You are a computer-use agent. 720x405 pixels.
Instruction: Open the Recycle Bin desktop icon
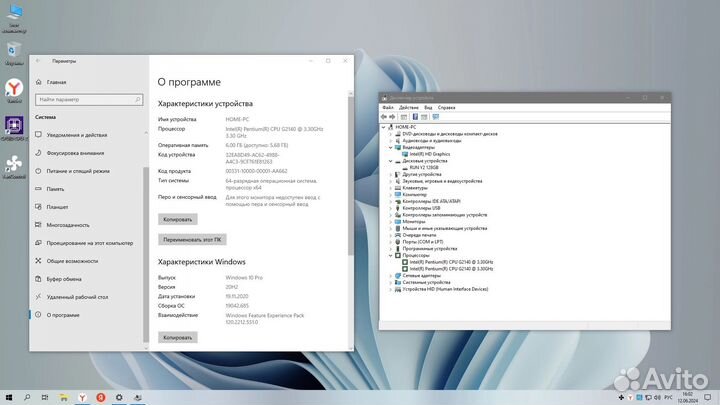click(14, 53)
